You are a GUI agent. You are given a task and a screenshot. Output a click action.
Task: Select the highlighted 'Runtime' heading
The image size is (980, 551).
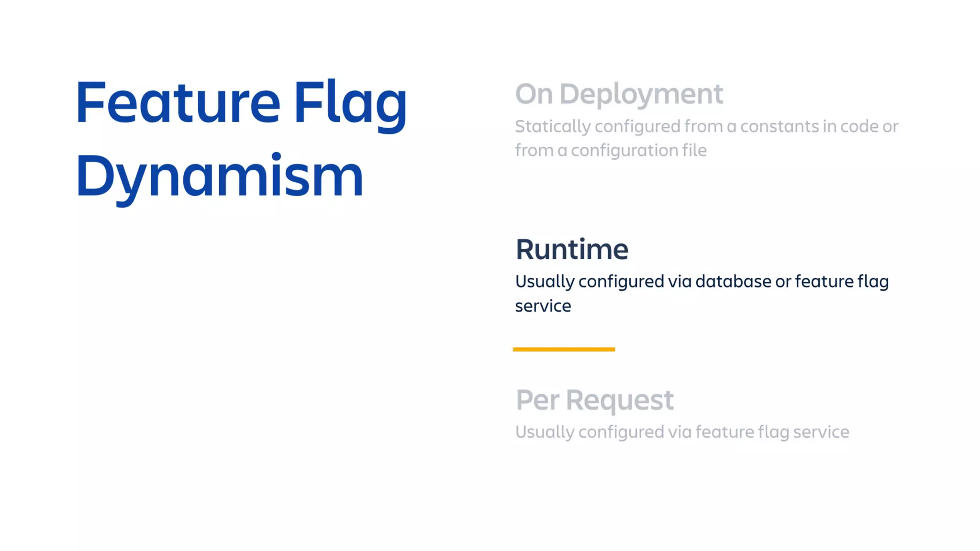(572, 249)
